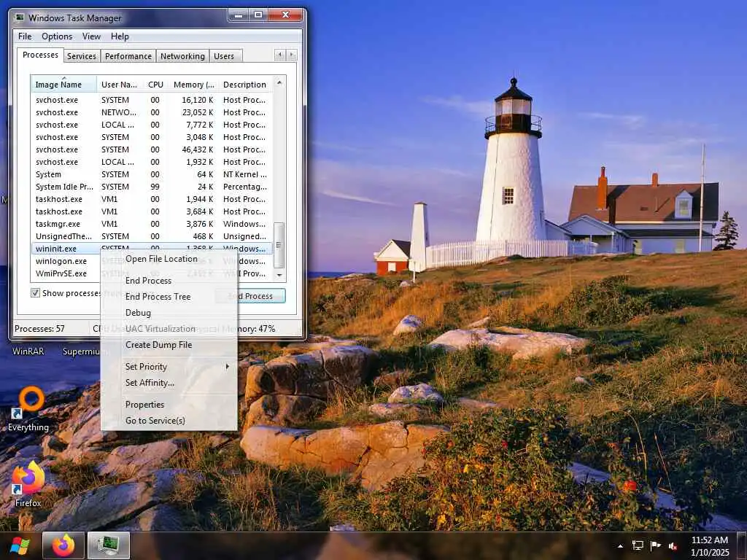Select the UnsignedThe... process row

click(152, 236)
